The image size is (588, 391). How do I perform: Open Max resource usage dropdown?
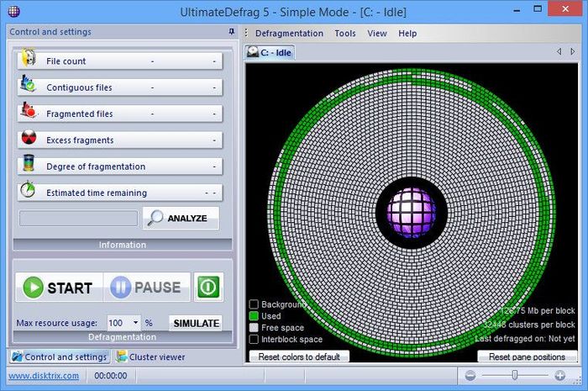click(x=136, y=323)
